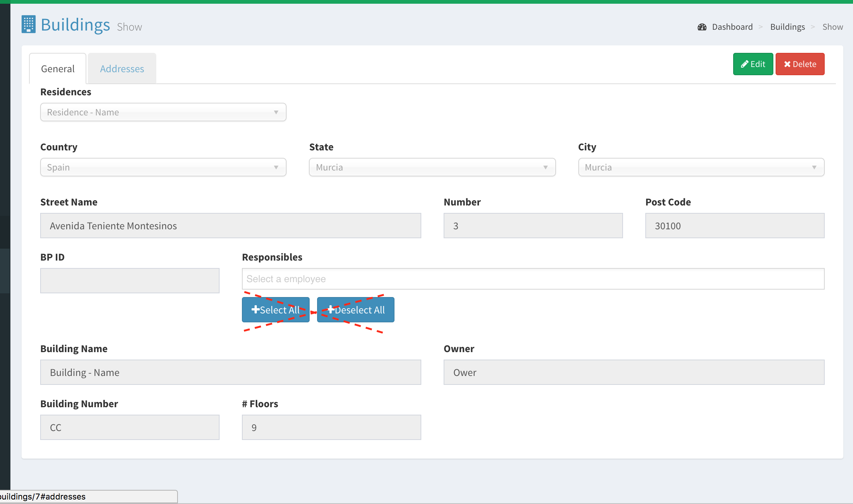
Task: Click the # Floors field
Action: (x=331, y=427)
